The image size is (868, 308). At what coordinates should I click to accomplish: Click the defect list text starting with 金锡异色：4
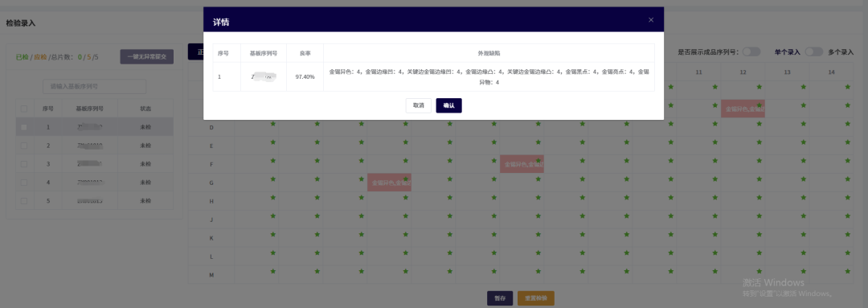coord(489,76)
